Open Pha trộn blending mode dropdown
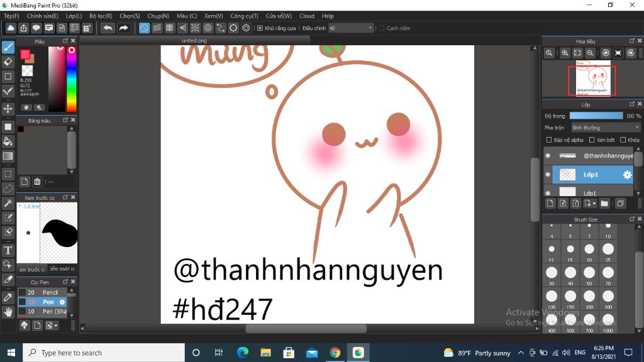The image size is (644, 362). click(x=606, y=128)
